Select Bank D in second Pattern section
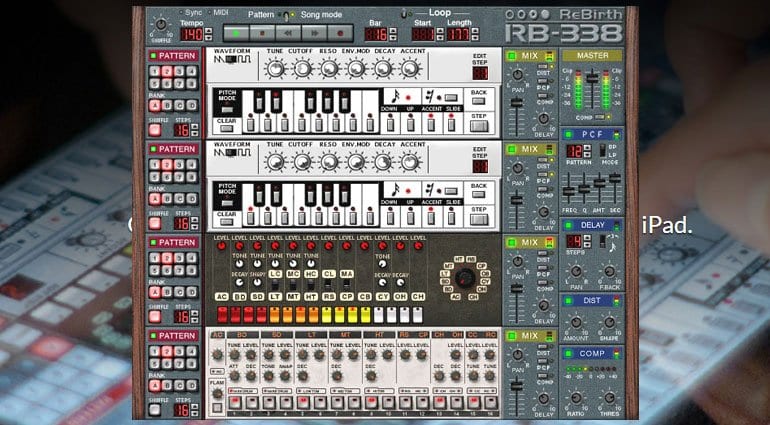 tap(192, 198)
